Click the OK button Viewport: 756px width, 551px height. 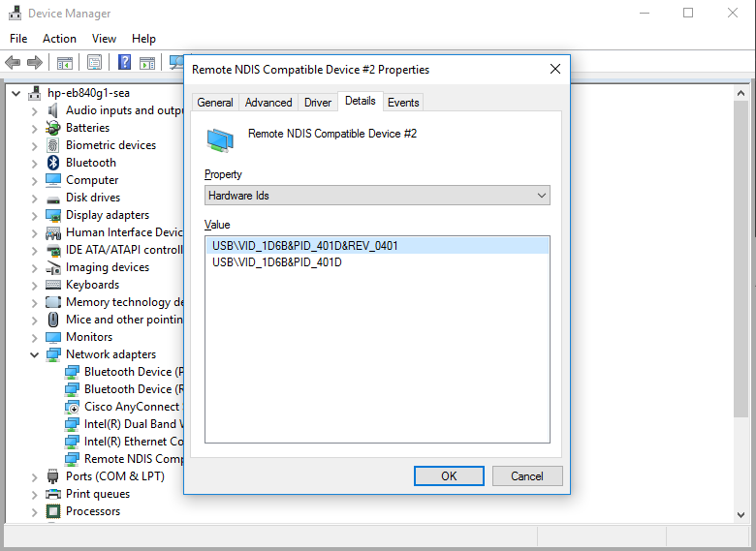pos(449,475)
